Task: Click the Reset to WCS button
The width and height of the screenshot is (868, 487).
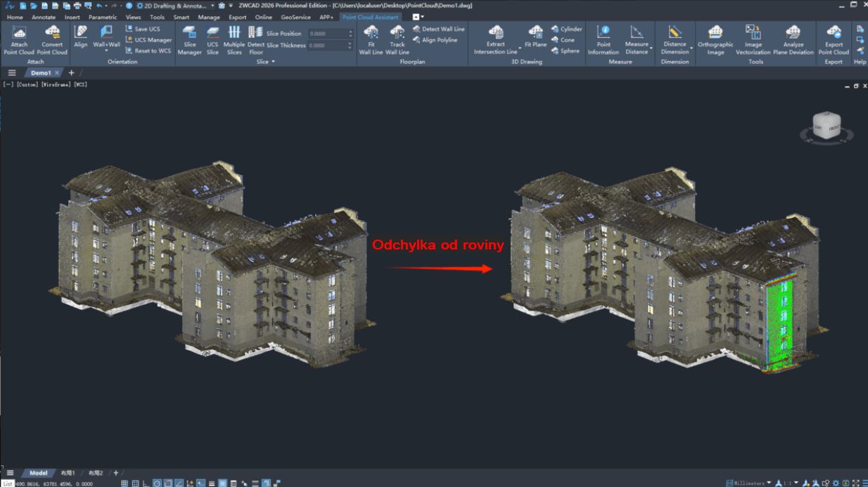Action: click(148, 51)
